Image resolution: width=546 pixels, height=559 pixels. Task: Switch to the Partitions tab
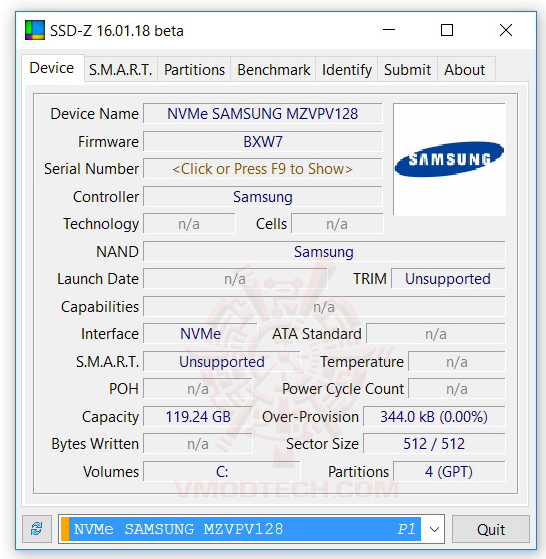[x=194, y=70]
